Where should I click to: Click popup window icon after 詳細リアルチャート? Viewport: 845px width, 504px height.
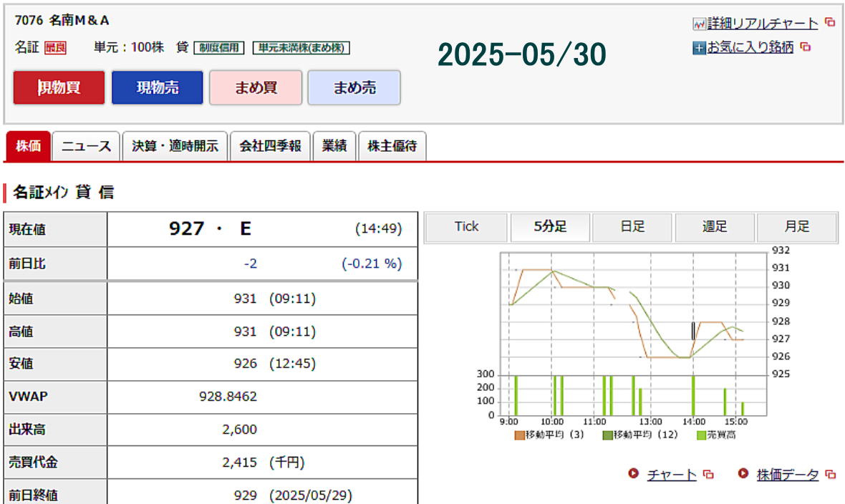point(830,23)
